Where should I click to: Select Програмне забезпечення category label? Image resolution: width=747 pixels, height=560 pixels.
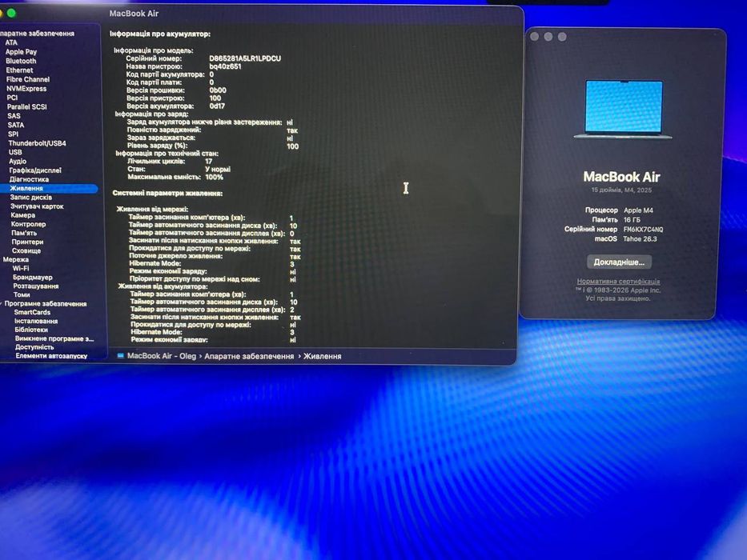pos(46,303)
